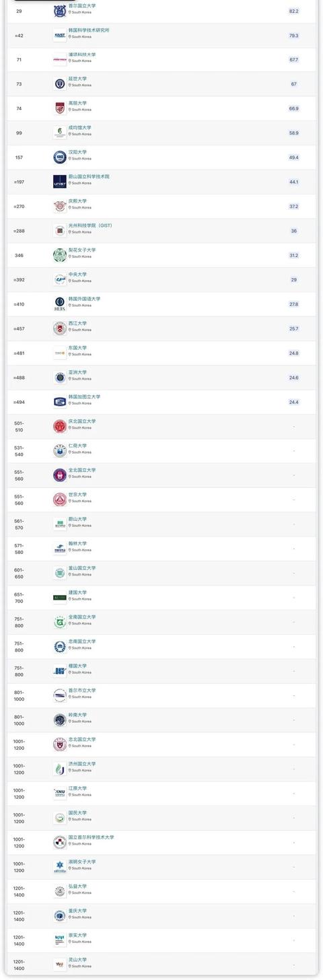Click the green 梨花女子大学 emblem
The width and height of the screenshot is (323, 980).
(60, 255)
